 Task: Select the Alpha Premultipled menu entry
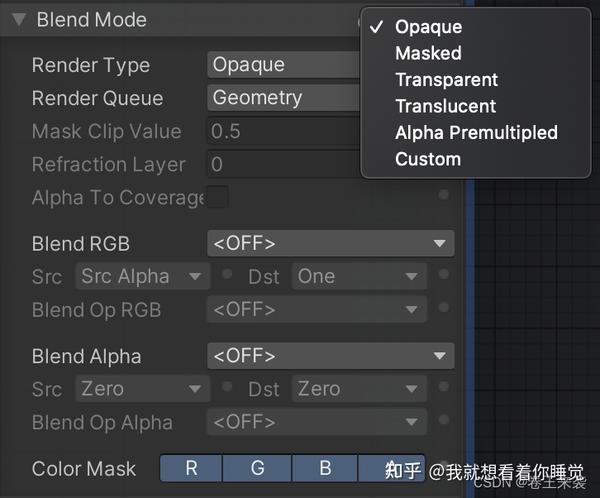coord(476,133)
